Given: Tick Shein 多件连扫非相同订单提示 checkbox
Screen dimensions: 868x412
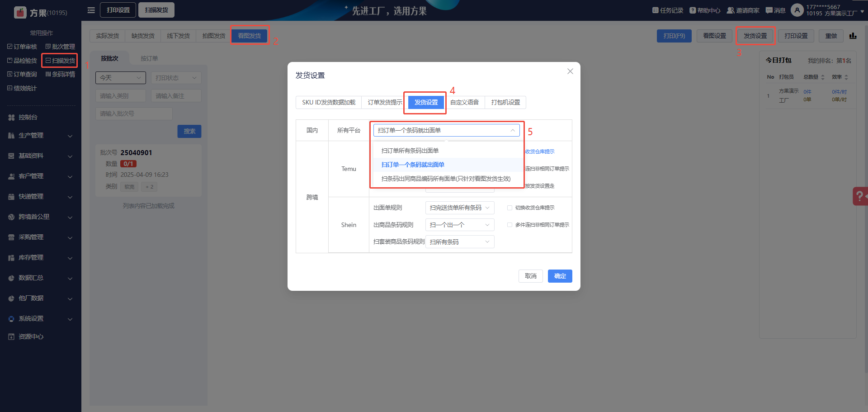Looking at the screenshot, I should click(509, 225).
